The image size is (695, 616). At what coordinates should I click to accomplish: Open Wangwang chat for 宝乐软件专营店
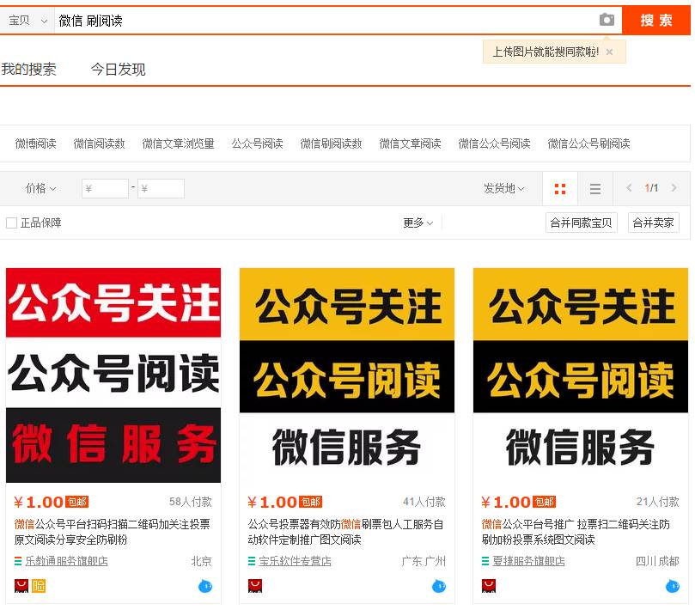pos(439,586)
